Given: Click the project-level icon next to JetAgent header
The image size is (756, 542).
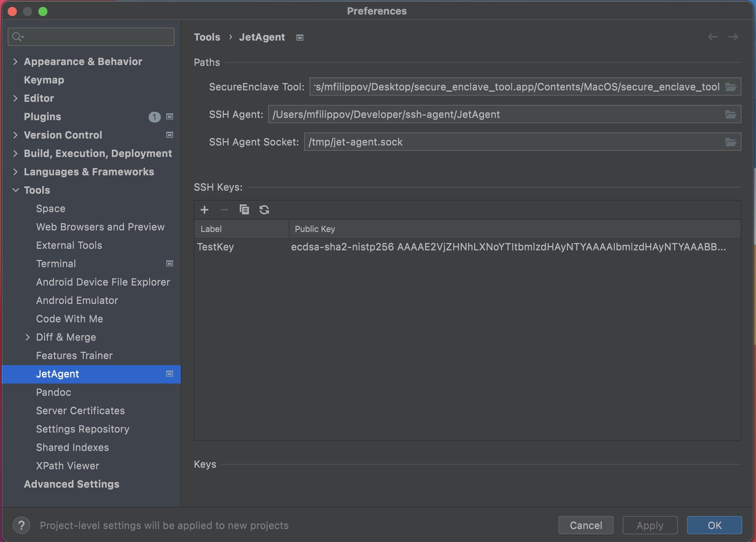Looking at the screenshot, I should coord(300,38).
